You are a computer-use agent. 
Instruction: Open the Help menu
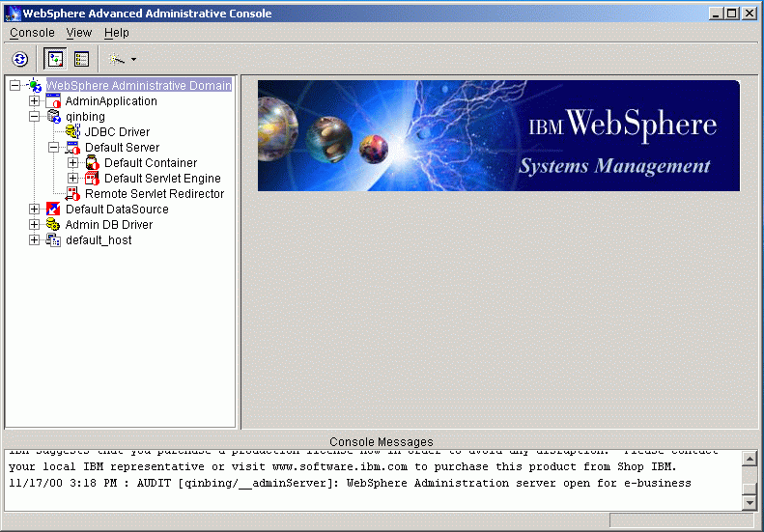coord(117,33)
